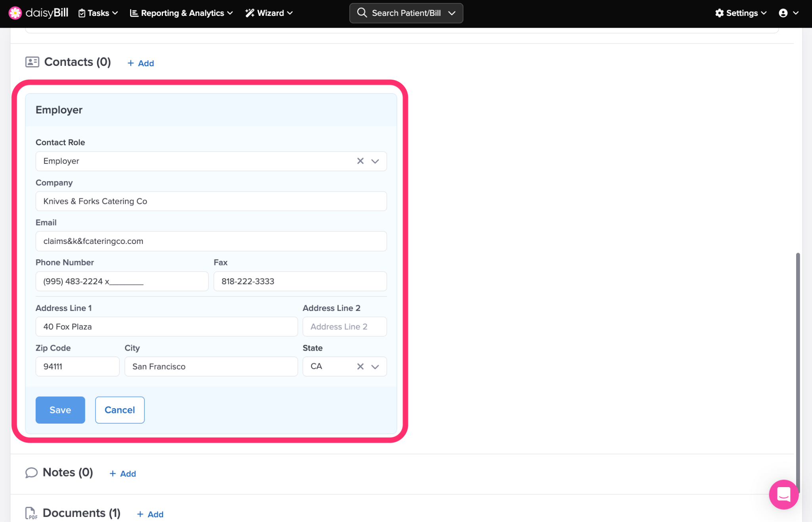Open the Search Patient/Bill type dropdown

tap(452, 13)
